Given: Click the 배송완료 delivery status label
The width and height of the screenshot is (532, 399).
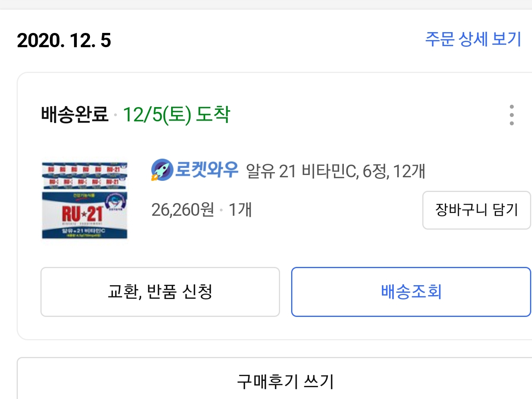Looking at the screenshot, I should 75,115.
